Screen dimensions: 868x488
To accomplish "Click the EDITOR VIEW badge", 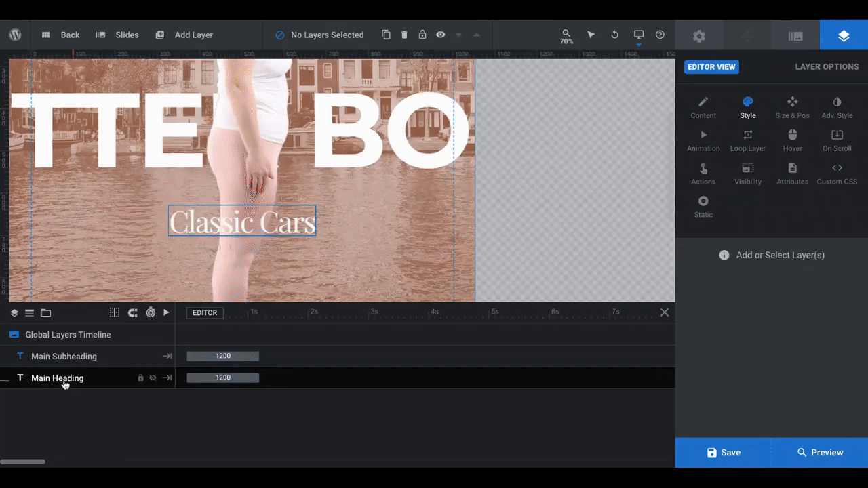I will [711, 67].
